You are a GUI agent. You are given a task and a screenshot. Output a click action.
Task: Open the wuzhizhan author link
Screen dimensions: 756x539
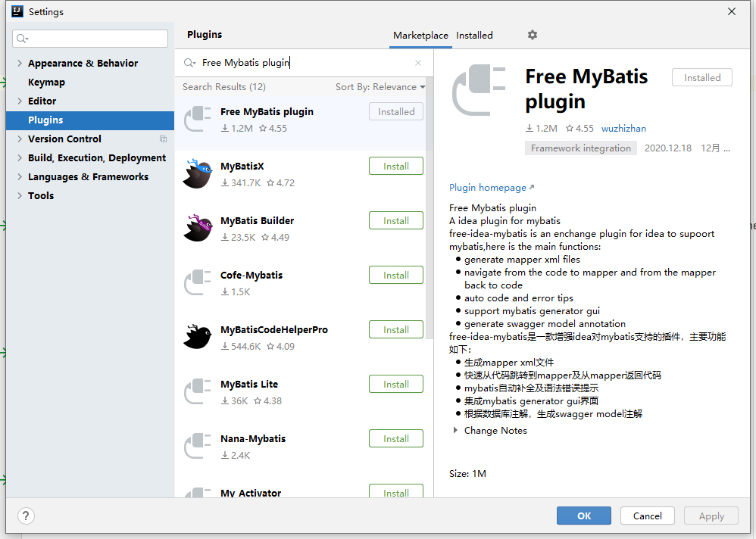623,129
